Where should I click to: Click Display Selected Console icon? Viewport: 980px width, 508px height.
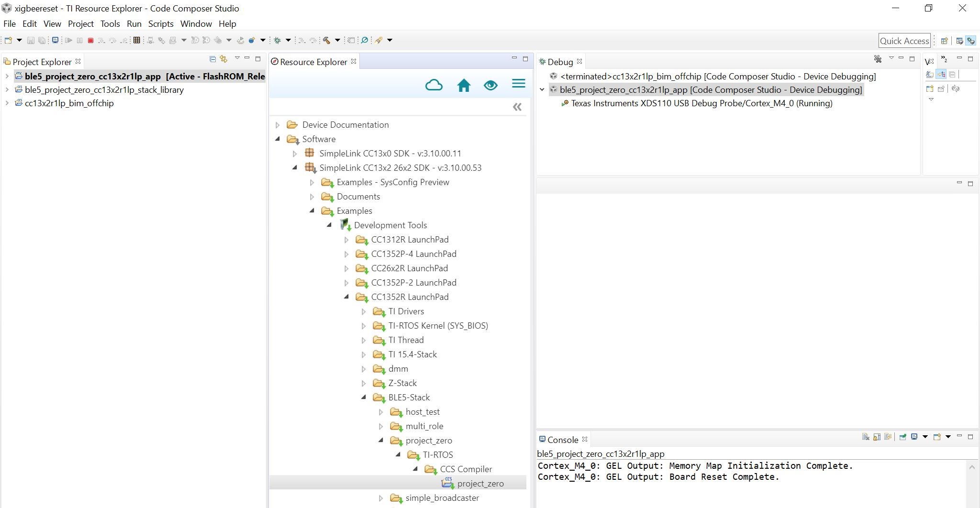[914, 437]
